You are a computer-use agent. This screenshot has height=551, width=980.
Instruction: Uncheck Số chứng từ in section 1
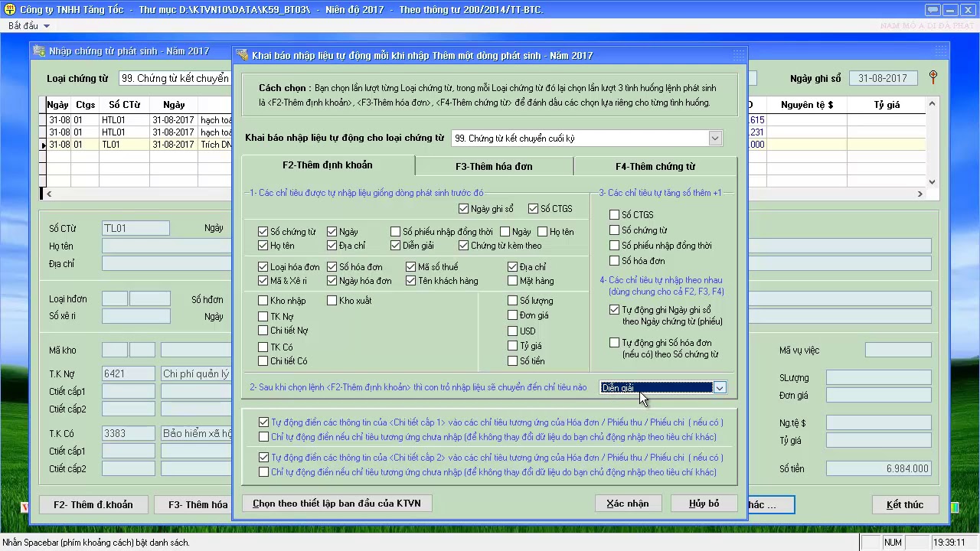(263, 232)
